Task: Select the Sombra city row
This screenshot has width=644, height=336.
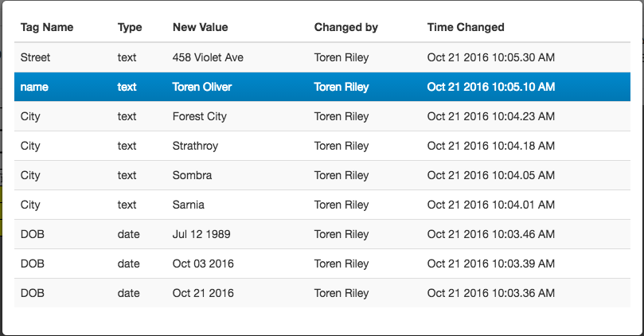Action: tap(322, 175)
